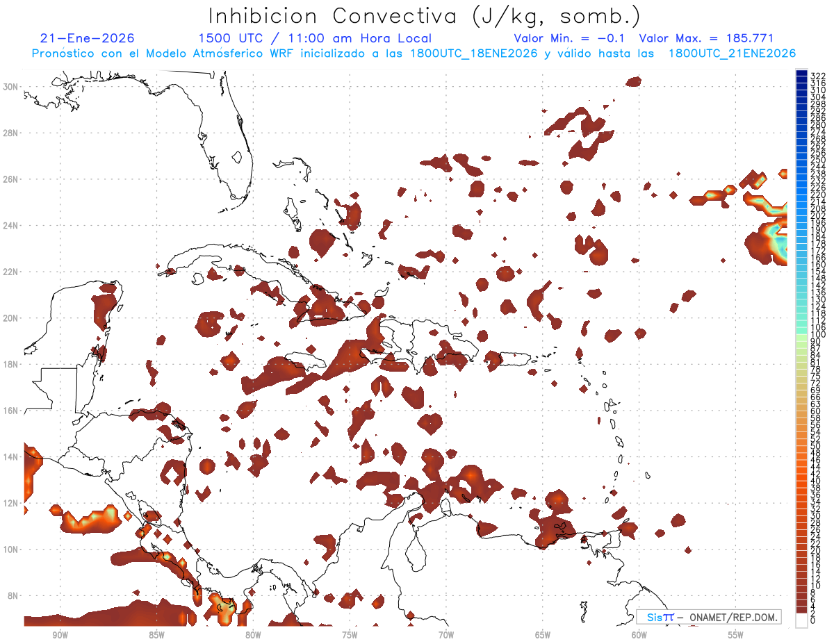
Task: Click the '12N' latitude label
Action: 10,503
